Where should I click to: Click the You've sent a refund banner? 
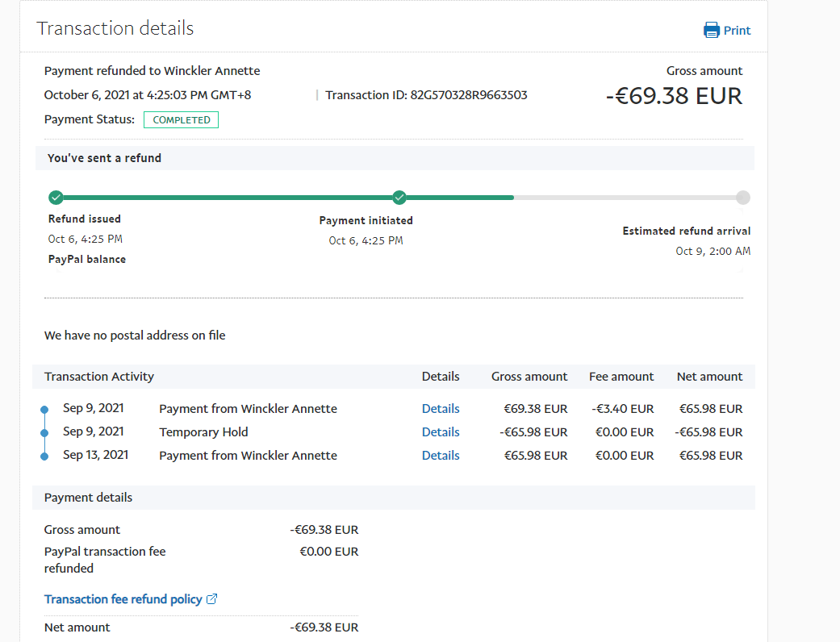pos(104,158)
